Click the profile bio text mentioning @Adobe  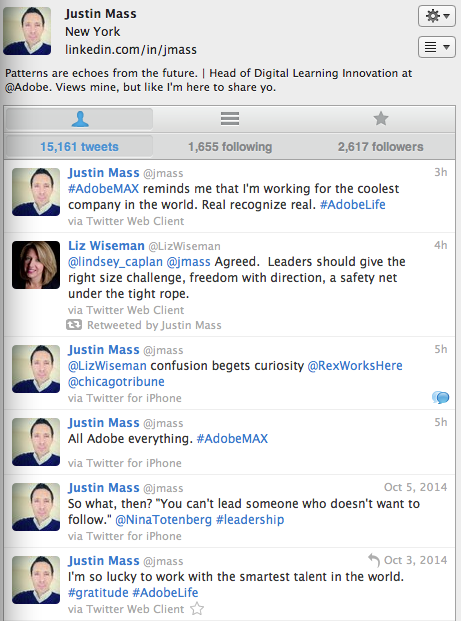(209, 80)
